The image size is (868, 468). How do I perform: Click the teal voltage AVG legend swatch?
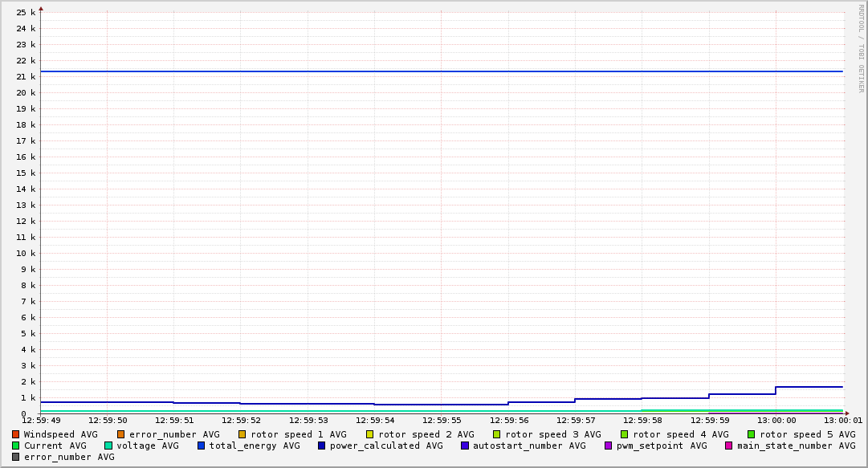(108, 446)
